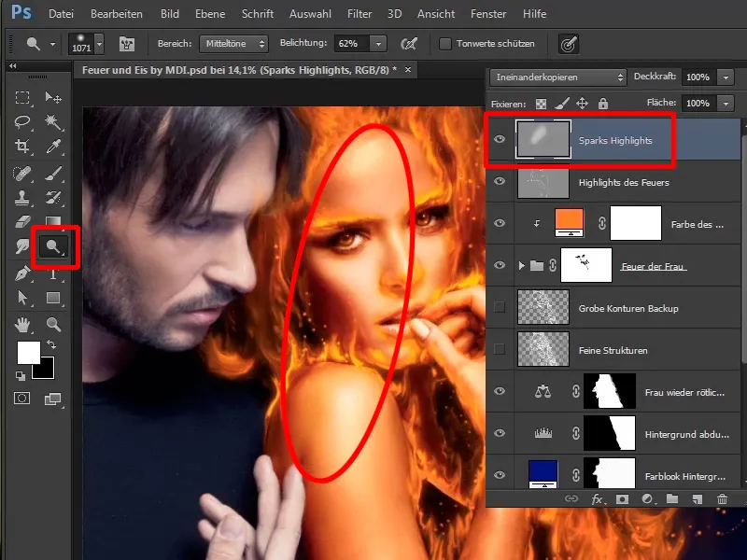The width and height of the screenshot is (747, 560).
Task: Select the Lasso tool
Action: (x=21, y=122)
